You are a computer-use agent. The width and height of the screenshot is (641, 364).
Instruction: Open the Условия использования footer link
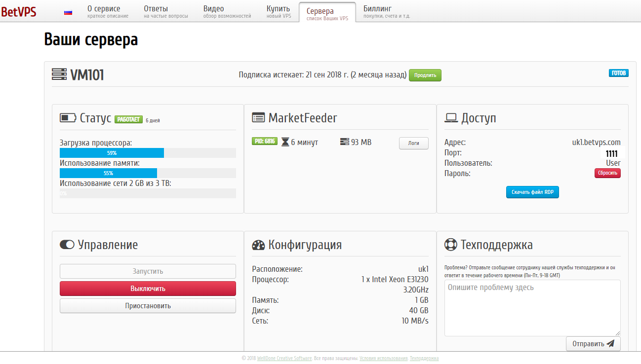[384, 359]
